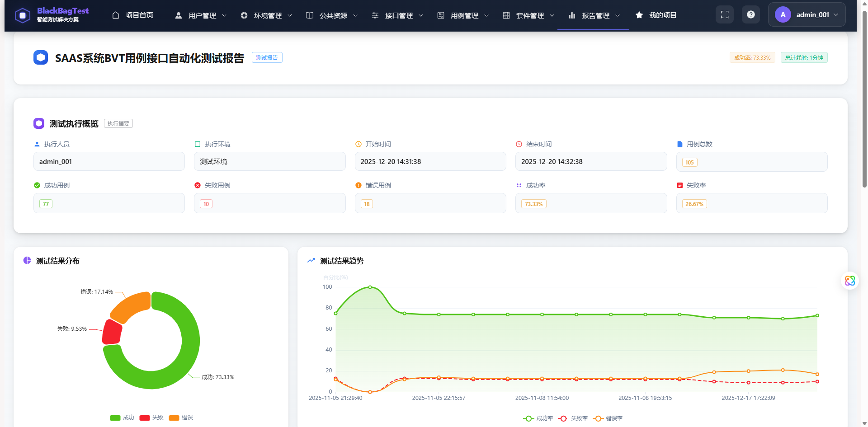Open the fullscreen view icon
868x427 pixels.
(x=725, y=14)
